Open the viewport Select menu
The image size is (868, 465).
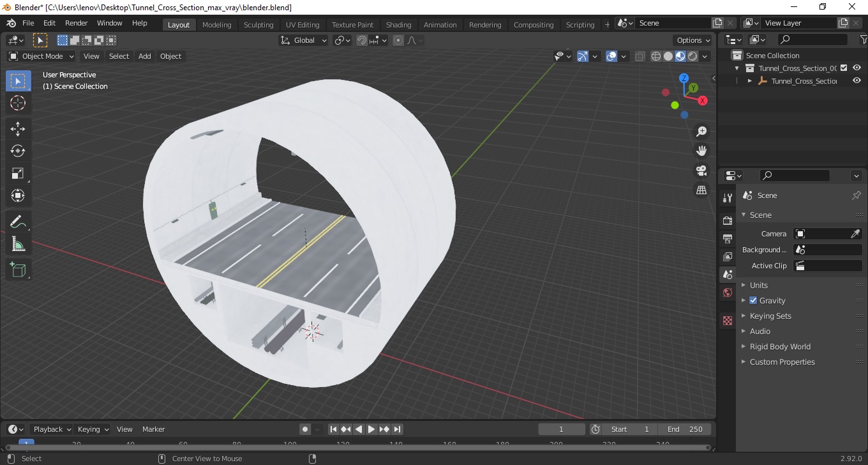click(119, 56)
